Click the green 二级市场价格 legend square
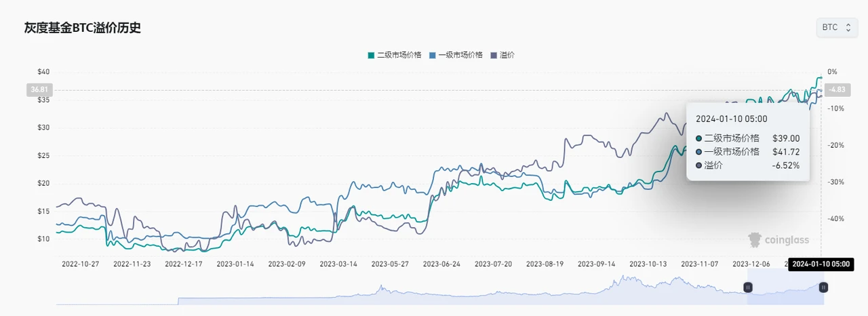Viewport: 868px width, 316px height. coord(371,55)
